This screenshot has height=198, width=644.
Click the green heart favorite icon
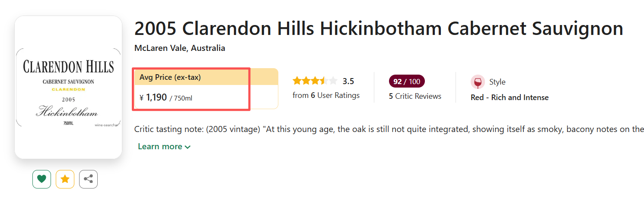(x=41, y=179)
